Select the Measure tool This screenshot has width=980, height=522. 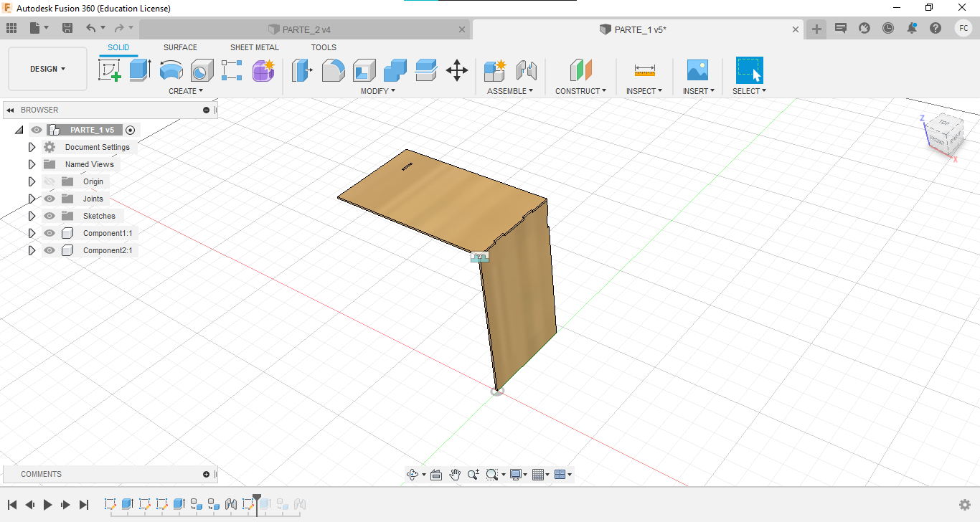pyautogui.click(x=645, y=70)
